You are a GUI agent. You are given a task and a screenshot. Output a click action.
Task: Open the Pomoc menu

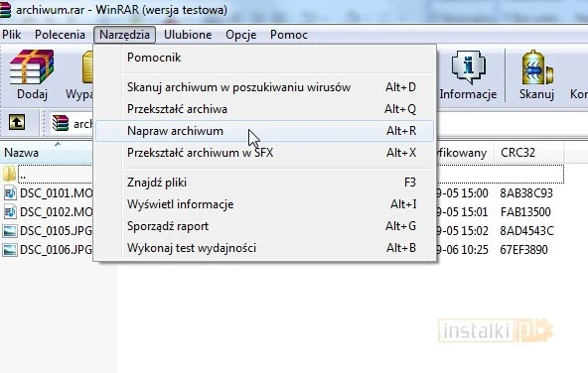point(289,35)
